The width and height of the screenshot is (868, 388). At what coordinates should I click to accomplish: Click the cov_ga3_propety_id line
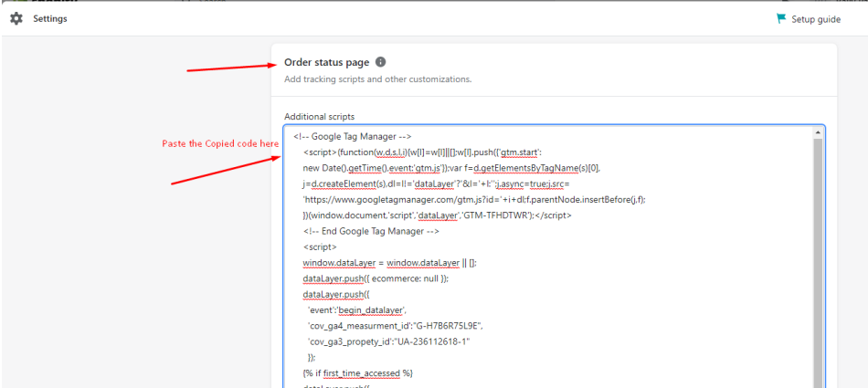(388, 342)
